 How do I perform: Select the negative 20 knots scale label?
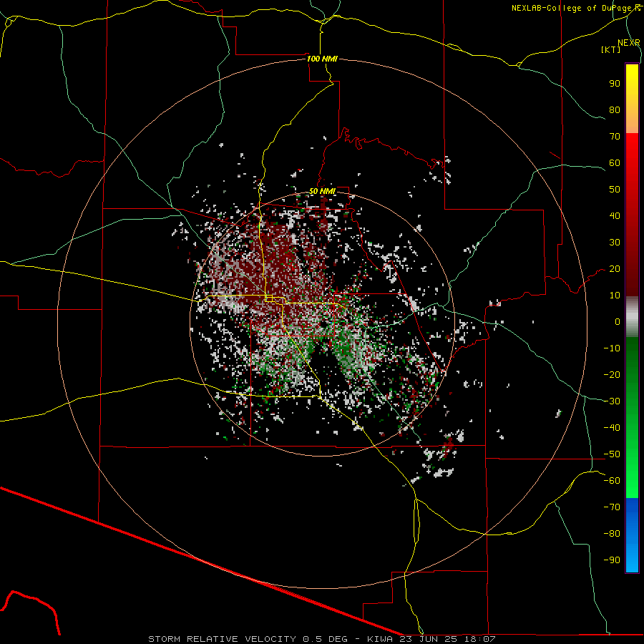point(612,374)
